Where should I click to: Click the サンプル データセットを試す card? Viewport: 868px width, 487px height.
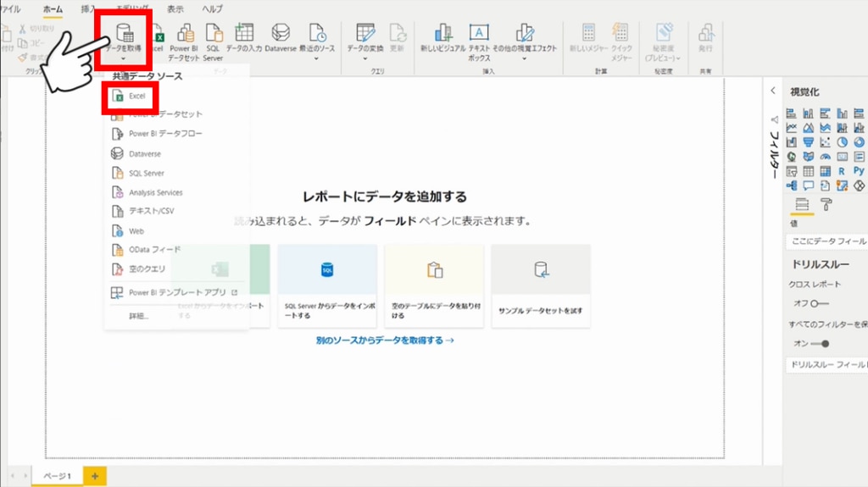click(x=541, y=286)
